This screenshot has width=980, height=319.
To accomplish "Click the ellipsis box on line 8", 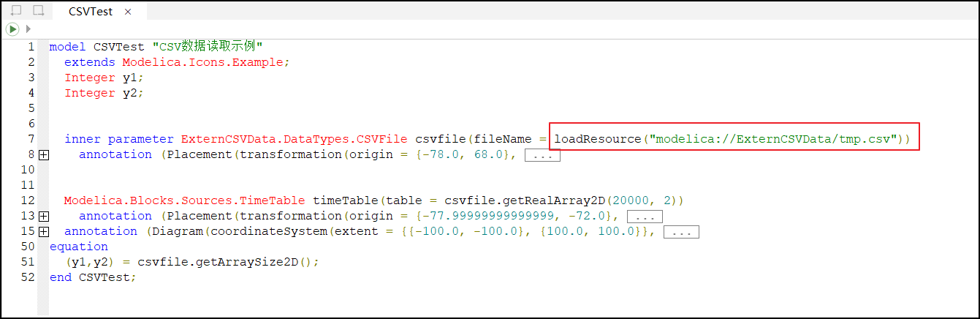I will pyautogui.click(x=542, y=155).
